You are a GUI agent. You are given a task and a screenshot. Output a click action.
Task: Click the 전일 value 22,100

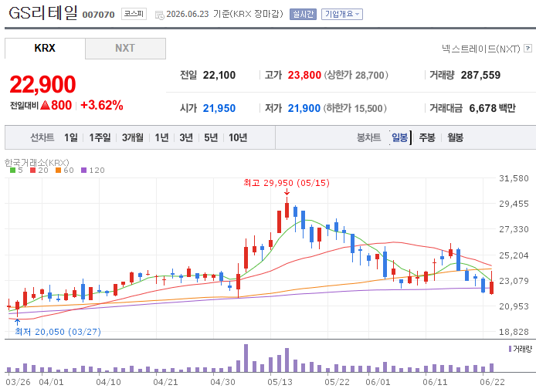[x=219, y=75]
